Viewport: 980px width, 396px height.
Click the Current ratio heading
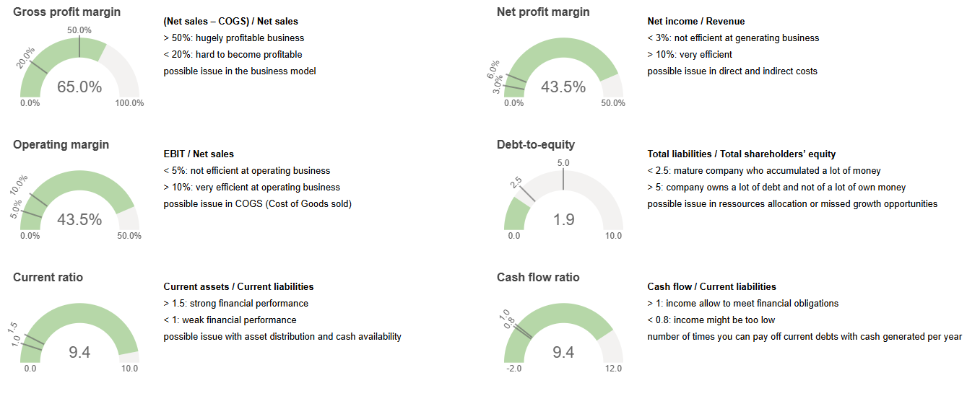[x=48, y=278]
